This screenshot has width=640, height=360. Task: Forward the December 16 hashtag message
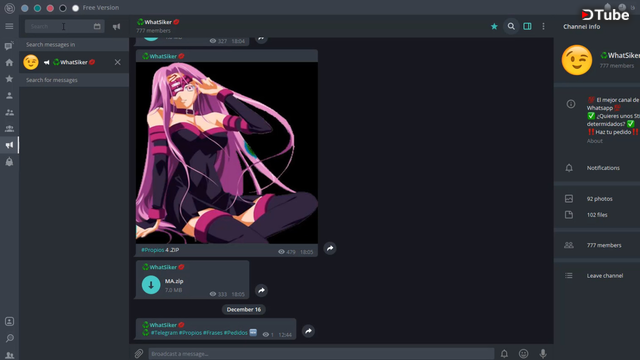point(309,331)
